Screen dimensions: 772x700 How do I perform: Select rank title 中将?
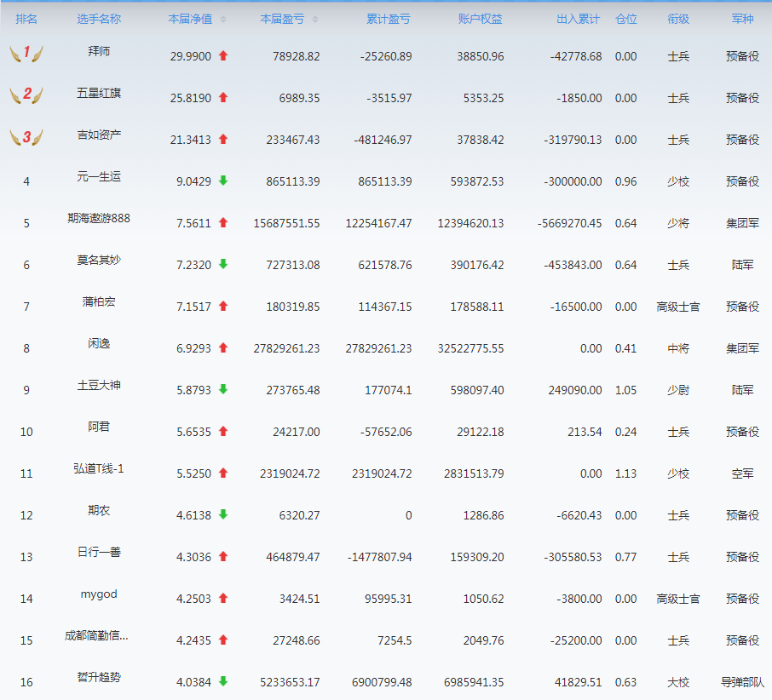[x=678, y=349]
